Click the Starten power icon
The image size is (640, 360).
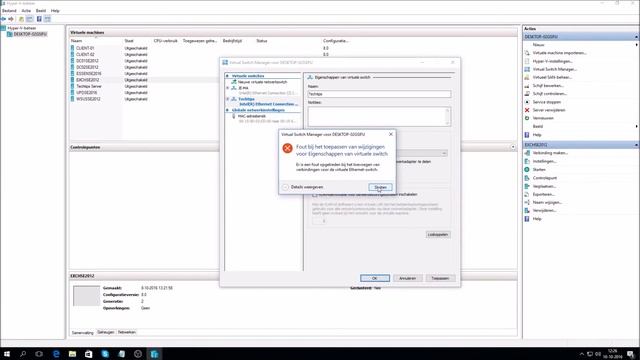tap(527, 169)
